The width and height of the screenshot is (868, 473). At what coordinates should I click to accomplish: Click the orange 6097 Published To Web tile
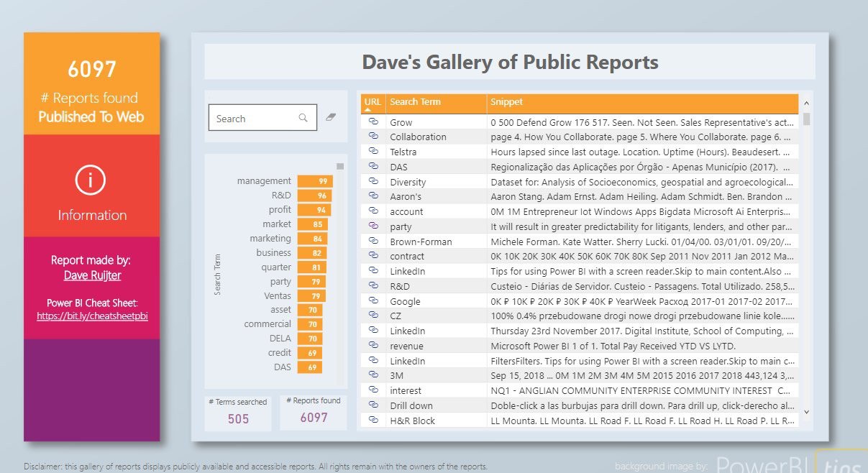(x=92, y=83)
